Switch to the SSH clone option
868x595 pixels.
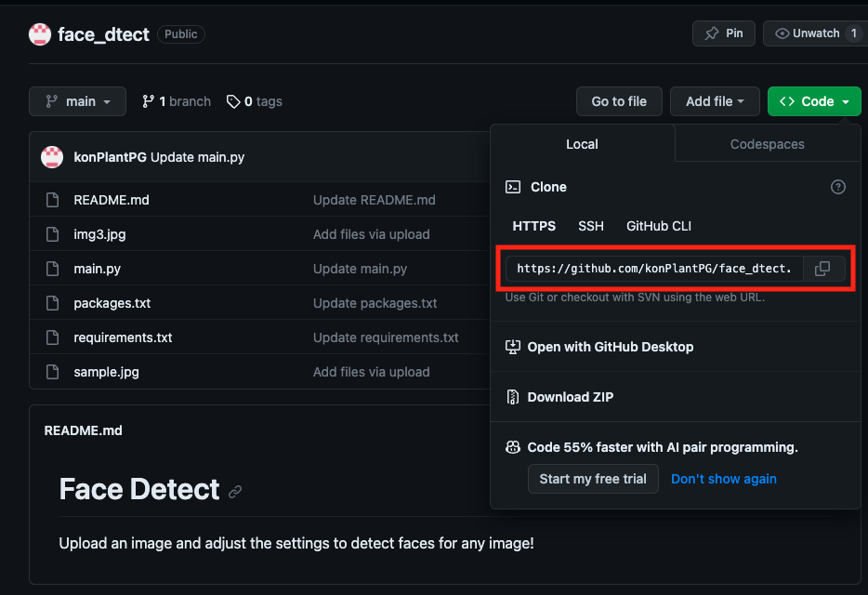coord(591,226)
